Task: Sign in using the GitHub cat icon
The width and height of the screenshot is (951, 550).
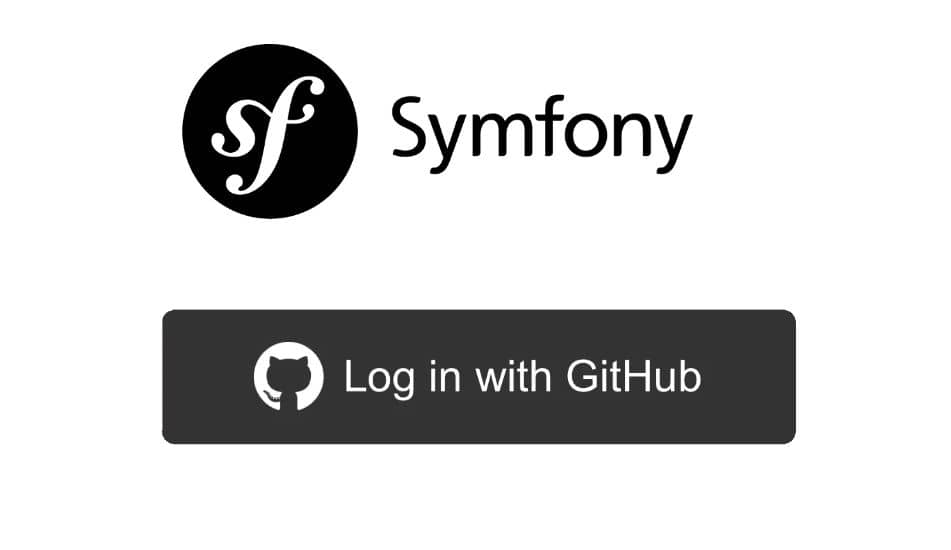Action: pos(288,377)
